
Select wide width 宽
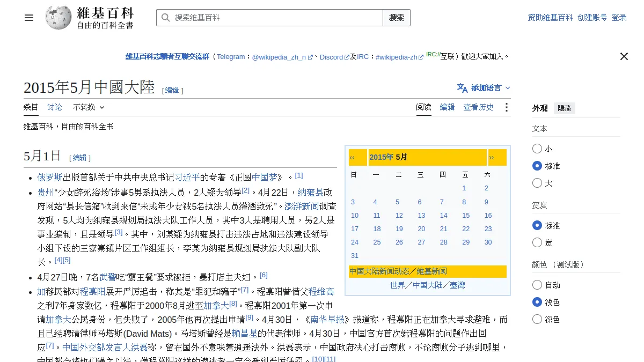click(x=537, y=242)
